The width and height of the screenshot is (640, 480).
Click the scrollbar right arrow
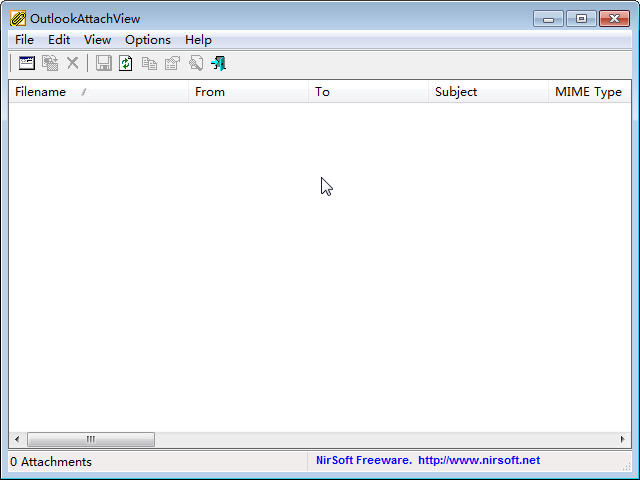tap(622, 440)
